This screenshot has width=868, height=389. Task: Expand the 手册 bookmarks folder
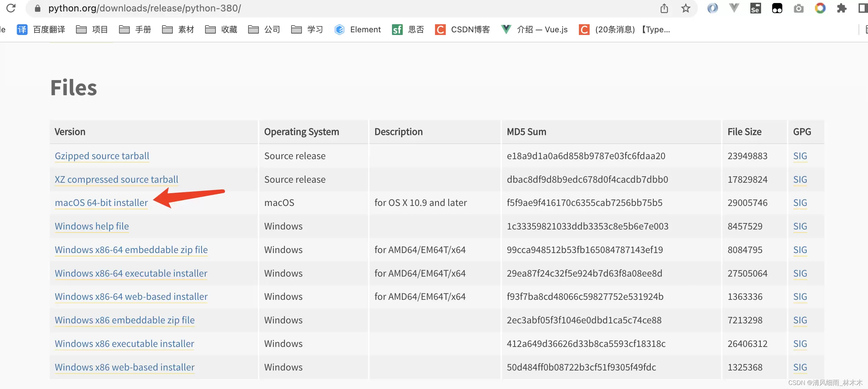tap(135, 29)
